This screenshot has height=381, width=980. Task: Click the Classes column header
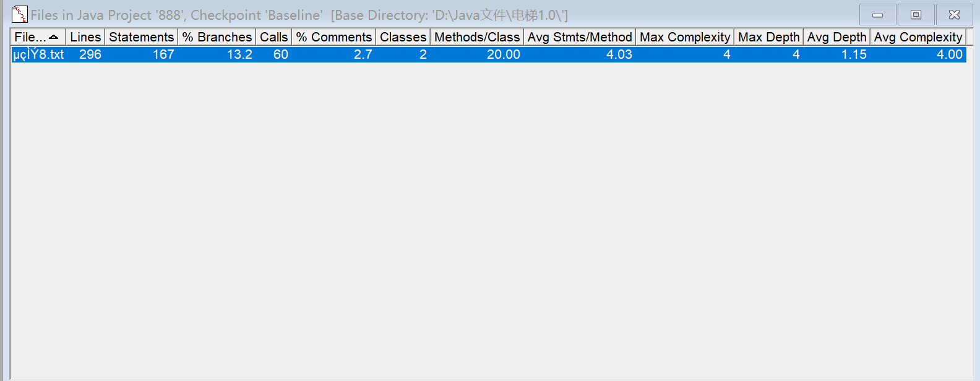coord(403,37)
